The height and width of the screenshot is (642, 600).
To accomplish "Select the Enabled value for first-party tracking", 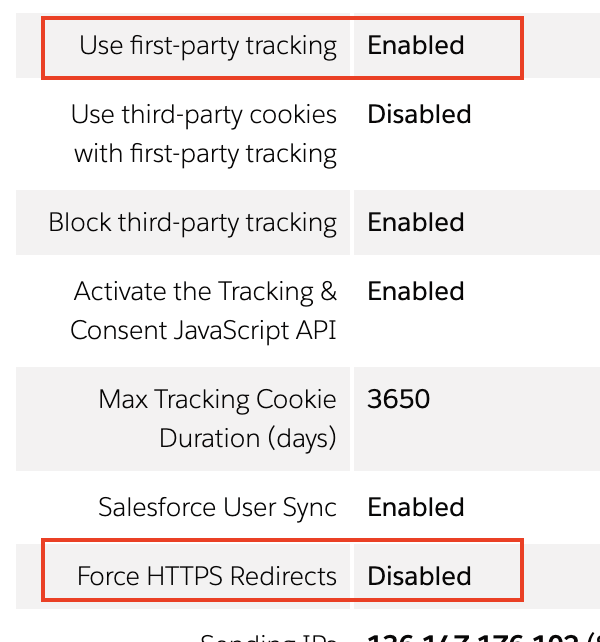I will click(416, 45).
